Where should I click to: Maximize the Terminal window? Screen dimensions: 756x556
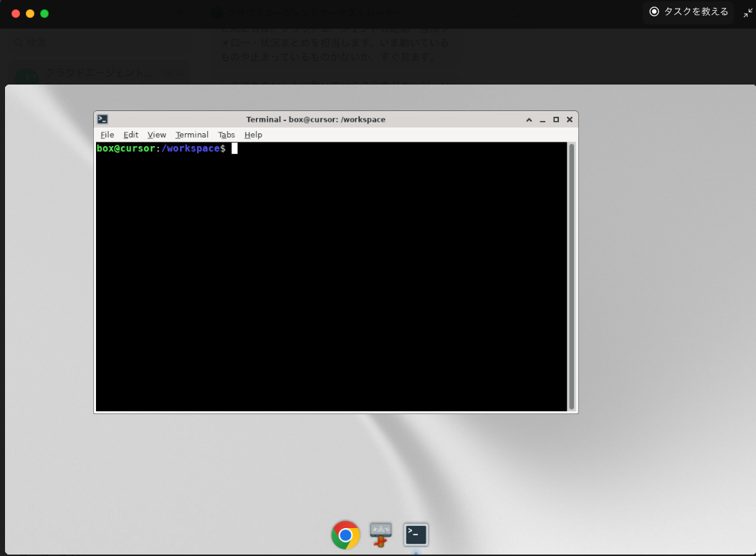click(556, 120)
